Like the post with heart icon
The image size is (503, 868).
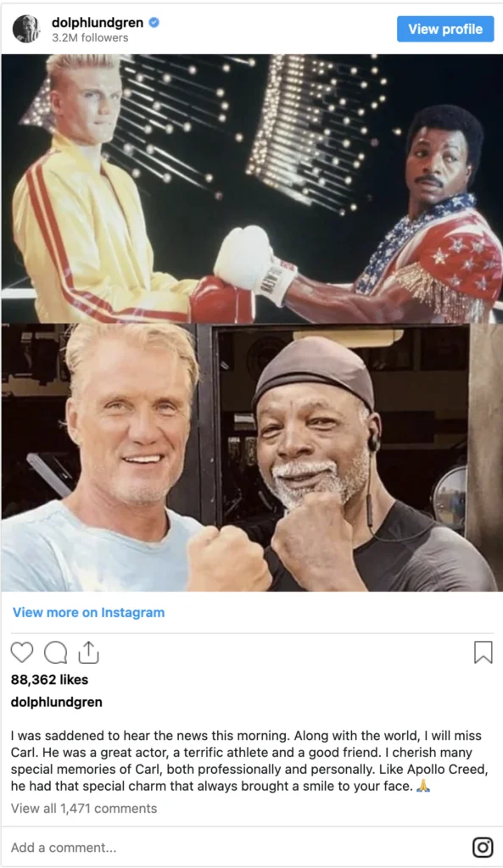pyautogui.click(x=22, y=653)
